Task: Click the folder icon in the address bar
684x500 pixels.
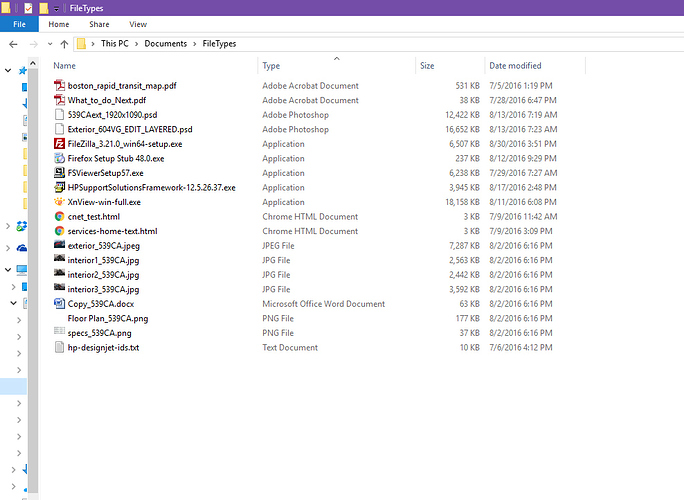Action: [x=81, y=44]
